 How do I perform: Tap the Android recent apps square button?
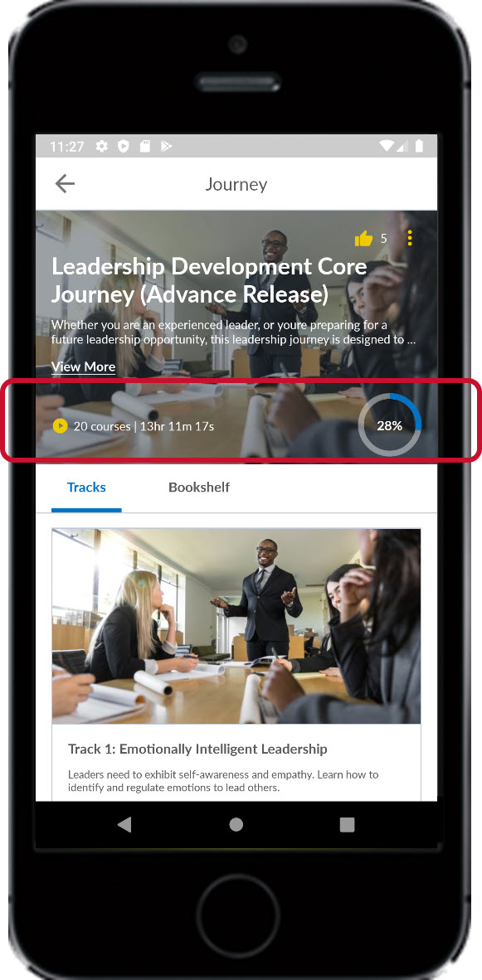click(347, 825)
